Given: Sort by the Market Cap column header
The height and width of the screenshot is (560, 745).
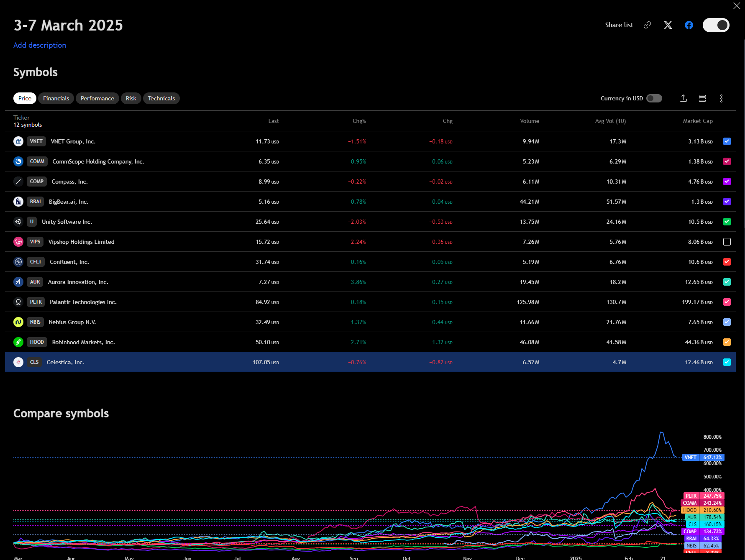Looking at the screenshot, I should click(x=698, y=121).
